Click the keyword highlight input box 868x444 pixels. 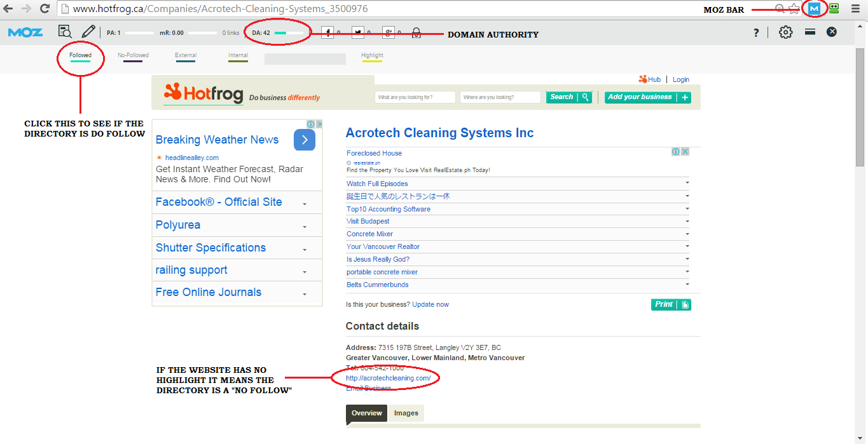(305, 59)
